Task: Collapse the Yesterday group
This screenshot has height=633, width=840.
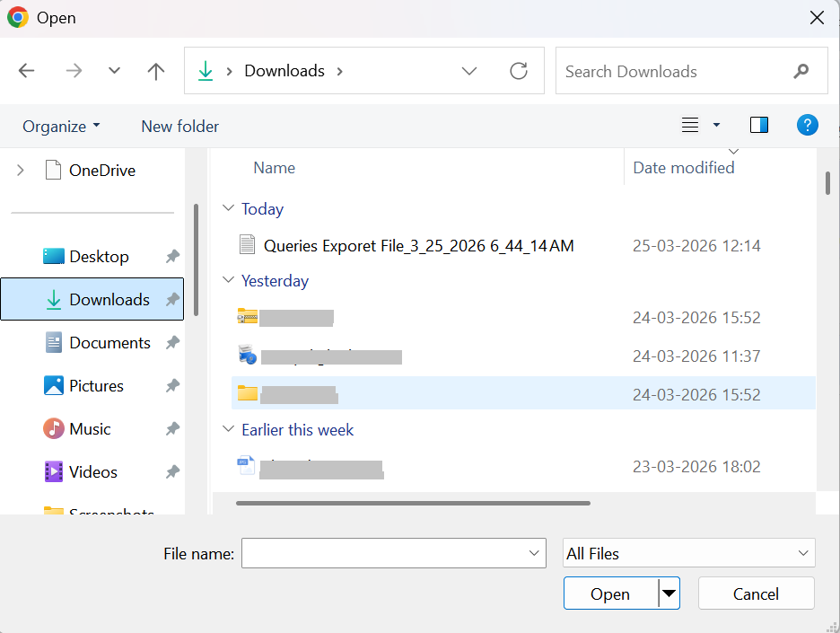Action: (x=228, y=280)
